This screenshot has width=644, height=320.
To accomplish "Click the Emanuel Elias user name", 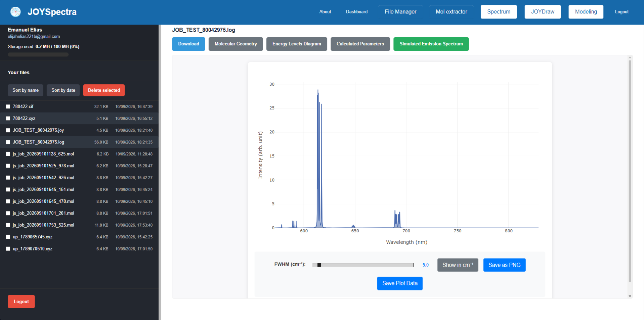I will 25,30.
